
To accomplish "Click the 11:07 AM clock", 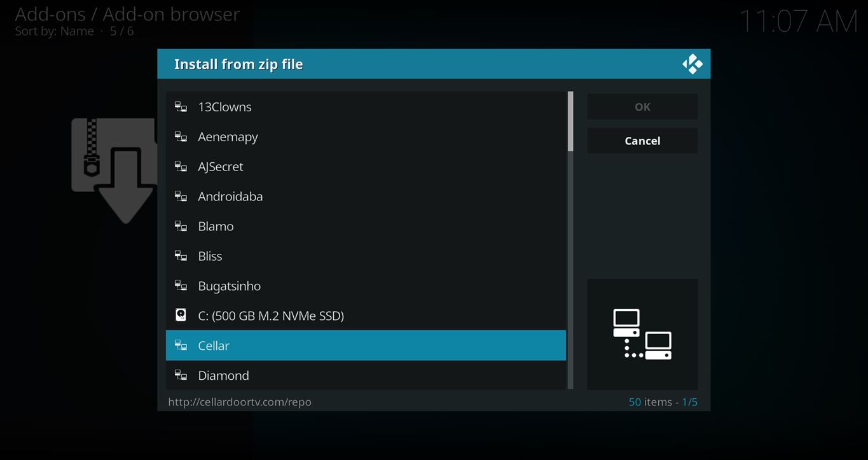I will (x=798, y=22).
